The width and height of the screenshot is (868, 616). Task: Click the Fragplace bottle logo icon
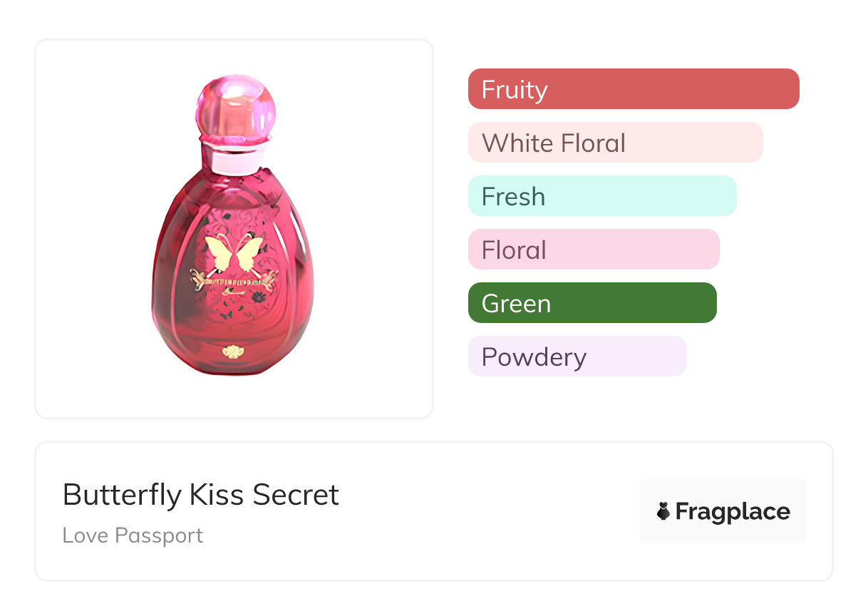663,511
